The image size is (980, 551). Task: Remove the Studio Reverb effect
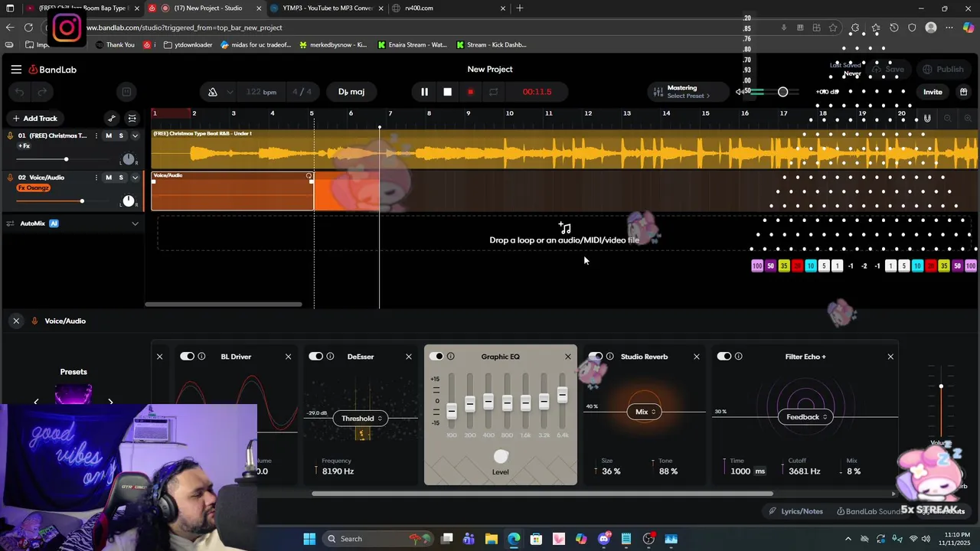pos(697,357)
